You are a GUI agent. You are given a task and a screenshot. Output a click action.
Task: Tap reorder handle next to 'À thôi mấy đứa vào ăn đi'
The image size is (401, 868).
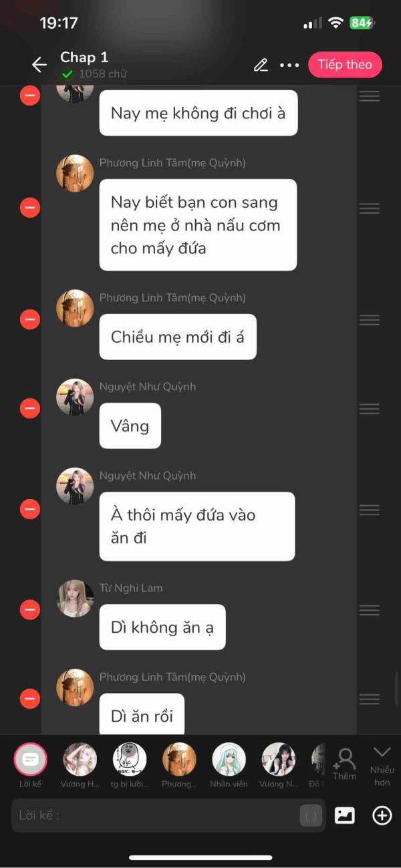tap(369, 509)
